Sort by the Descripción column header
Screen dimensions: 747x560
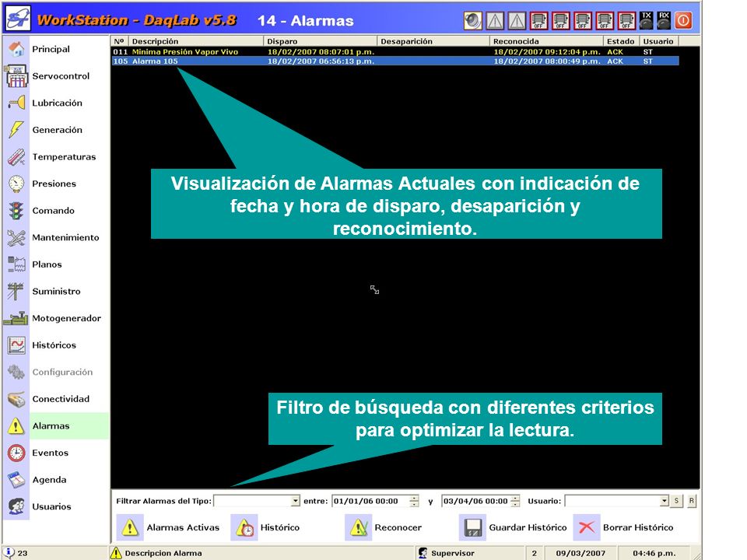point(195,41)
